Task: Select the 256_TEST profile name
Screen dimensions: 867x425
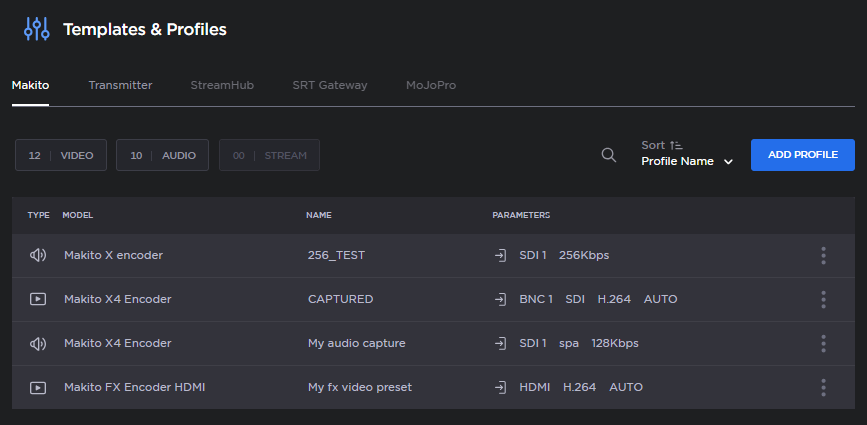Action: point(336,255)
